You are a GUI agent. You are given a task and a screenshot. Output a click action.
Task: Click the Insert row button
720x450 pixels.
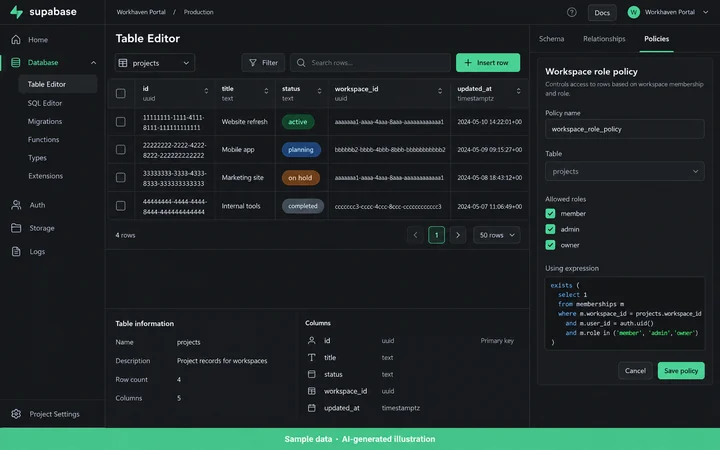point(488,62)
